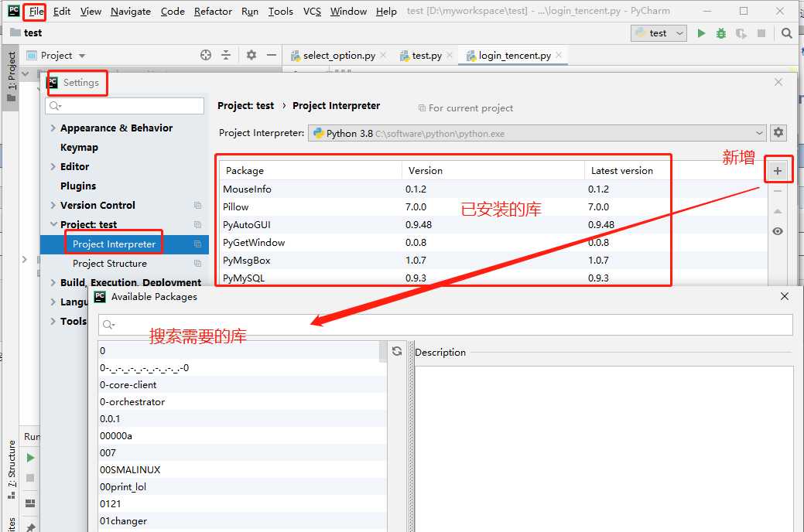804x532 pixels.
Task: Open the Refactor menu
Action: pyautogui.click(x=213, y=12)
